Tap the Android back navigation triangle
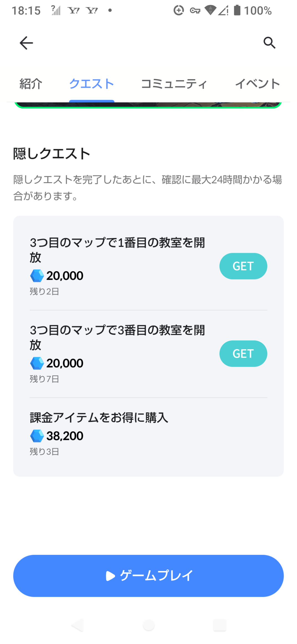The image size is (297, 644). (77, 625)
